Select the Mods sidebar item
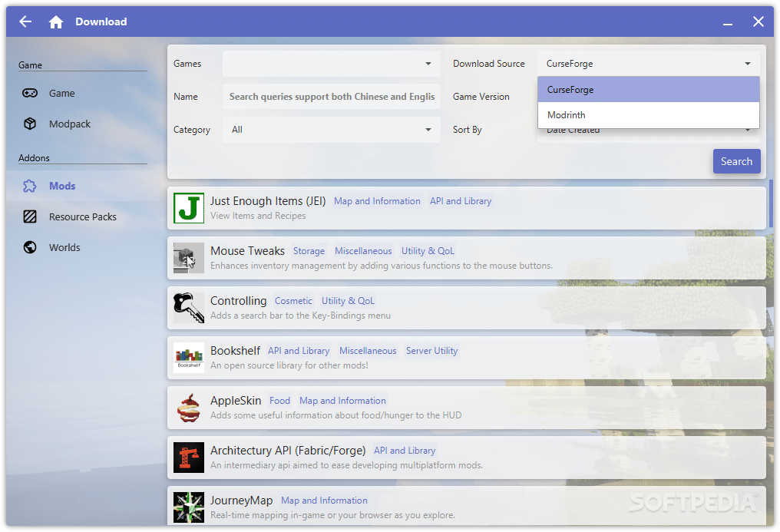Screen dimensions: 780x532 tap(83, 186)
